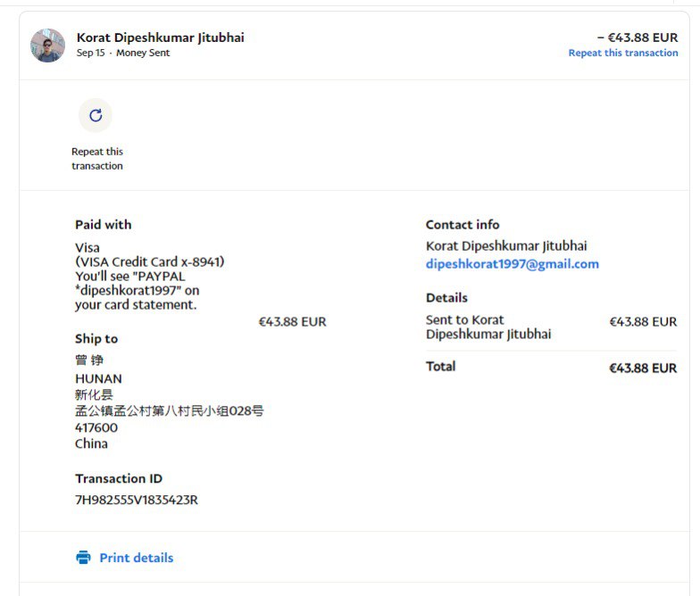This screenshot has width=700, height=596.
Task: Click the Print details link
Action: 136,558
